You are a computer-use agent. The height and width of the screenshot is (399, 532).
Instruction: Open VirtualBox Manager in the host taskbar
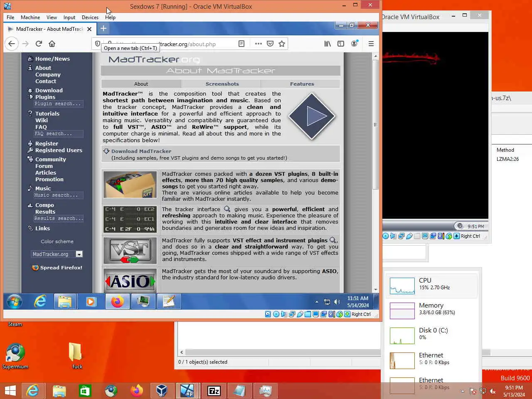tap(161, 391)
